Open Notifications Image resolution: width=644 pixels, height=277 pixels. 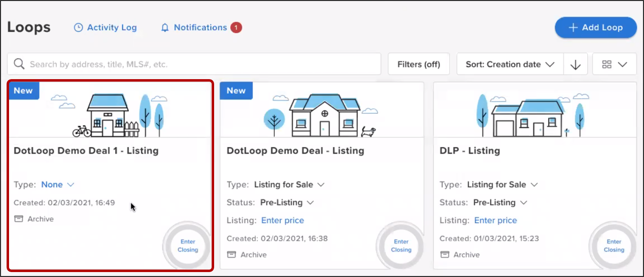194,28
